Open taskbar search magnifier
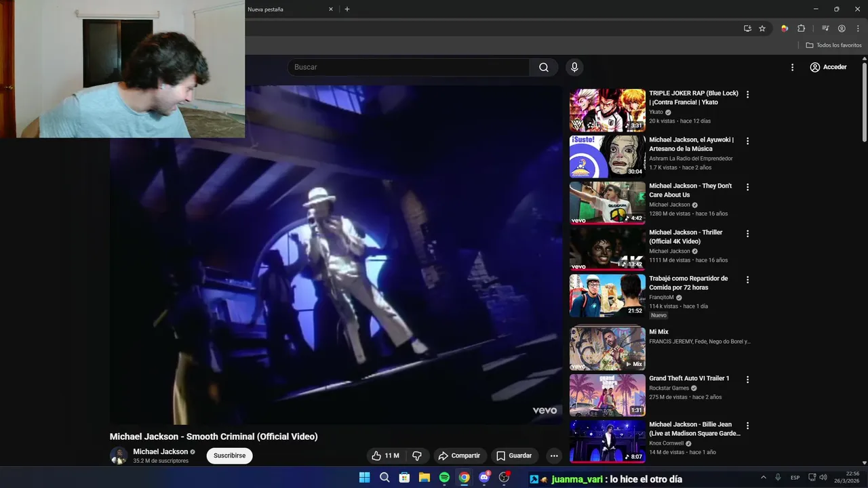Viewport: 868px width, 488px height. click(x=384, y=478)
